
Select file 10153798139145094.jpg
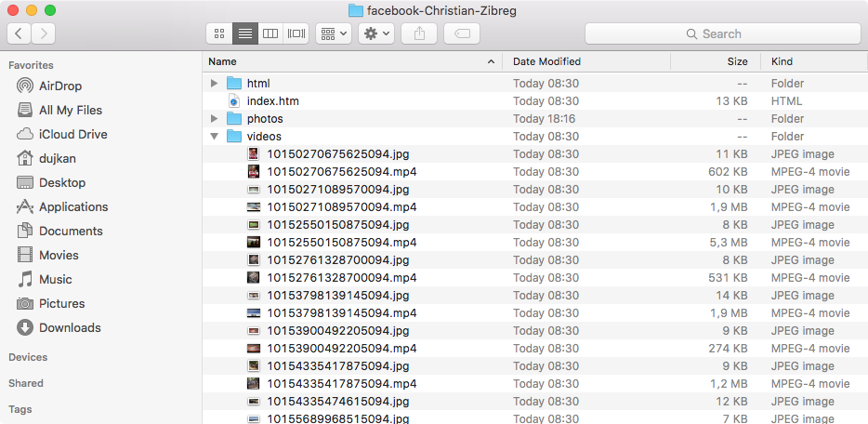(x=534, y=295)
